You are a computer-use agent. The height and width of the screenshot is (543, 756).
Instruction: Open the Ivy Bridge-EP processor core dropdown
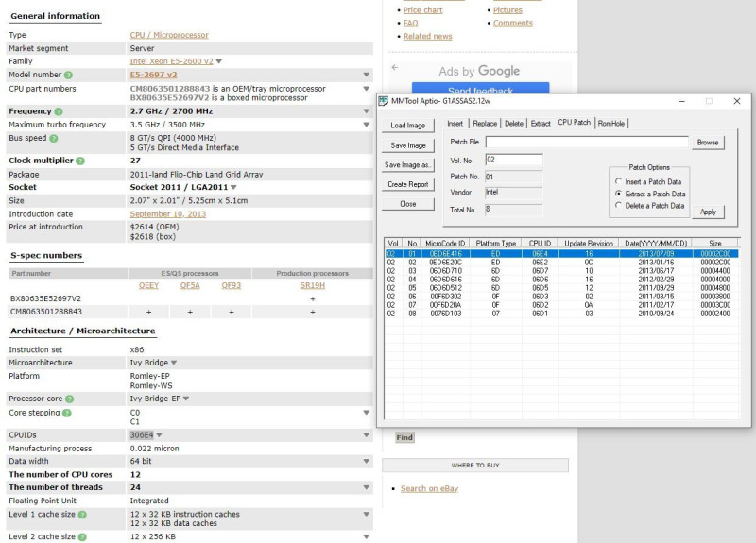[x=186, y=399]
